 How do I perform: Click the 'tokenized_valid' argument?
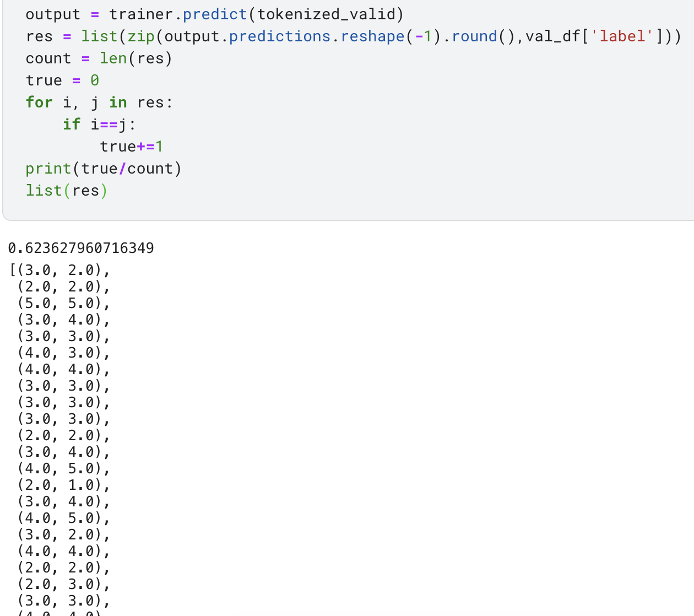(x=326, y=14)
